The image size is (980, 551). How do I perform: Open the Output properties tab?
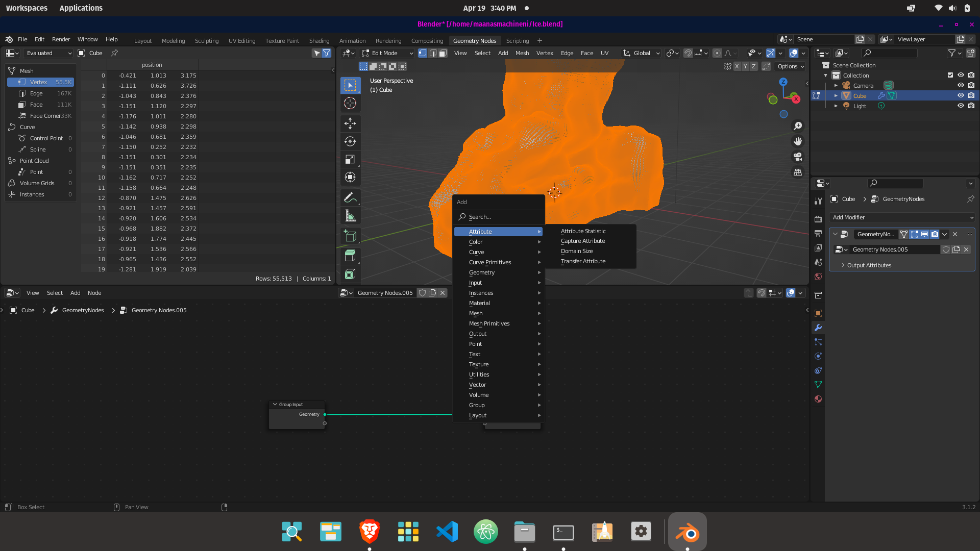[x=818, y=234]
